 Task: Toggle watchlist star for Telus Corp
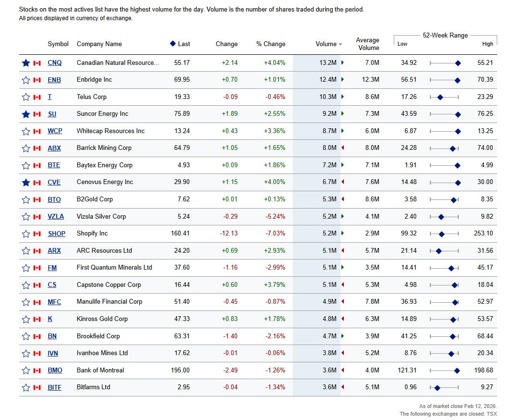click(x=26, y=97)
